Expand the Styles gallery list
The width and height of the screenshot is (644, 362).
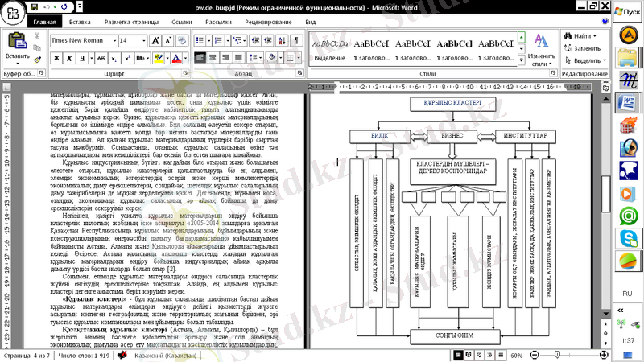(x=520, y=60)
